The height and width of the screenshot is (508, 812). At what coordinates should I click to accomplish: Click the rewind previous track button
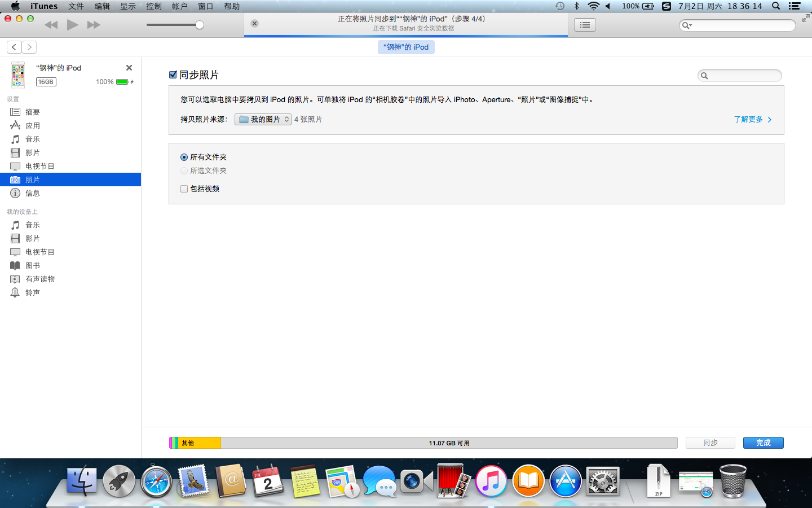point(51,25)
